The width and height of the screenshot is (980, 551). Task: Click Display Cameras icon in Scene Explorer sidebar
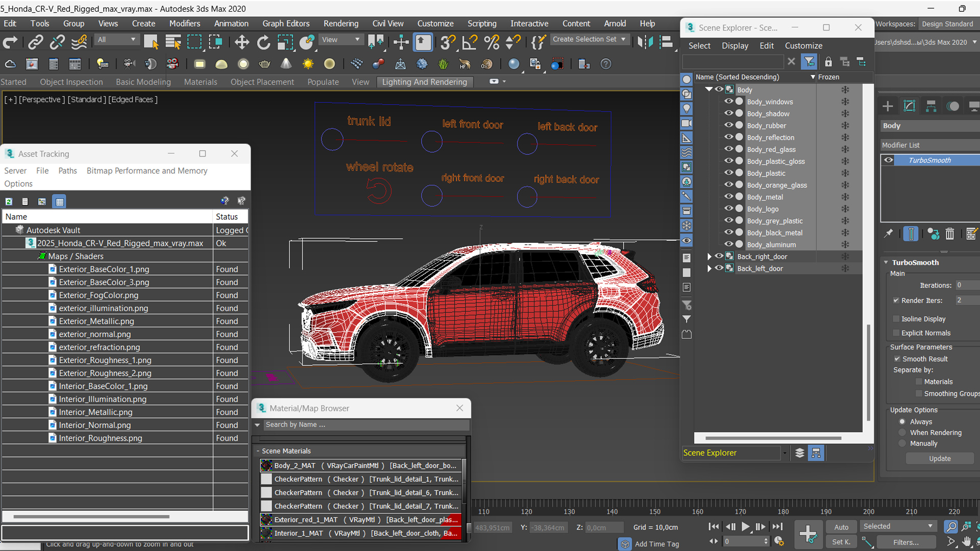point(687,123)
